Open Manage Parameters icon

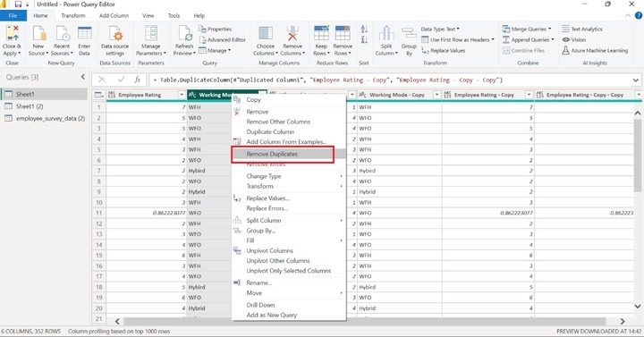tap(151, 33)
